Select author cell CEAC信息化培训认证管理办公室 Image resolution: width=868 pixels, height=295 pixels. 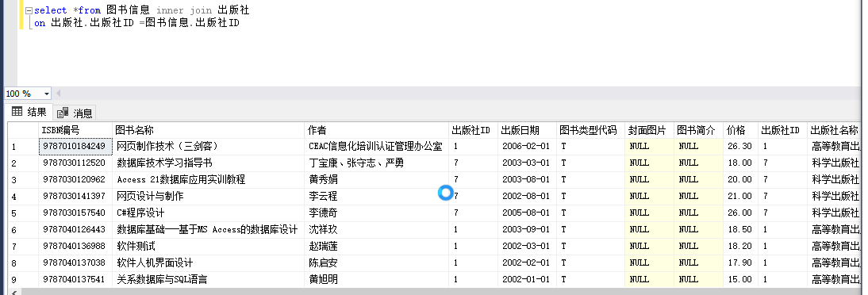pos(376,147)
